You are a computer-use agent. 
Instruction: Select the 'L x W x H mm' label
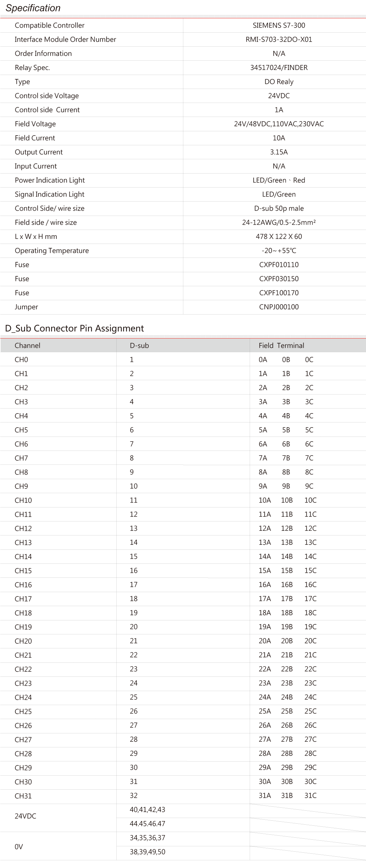[36, 237]
